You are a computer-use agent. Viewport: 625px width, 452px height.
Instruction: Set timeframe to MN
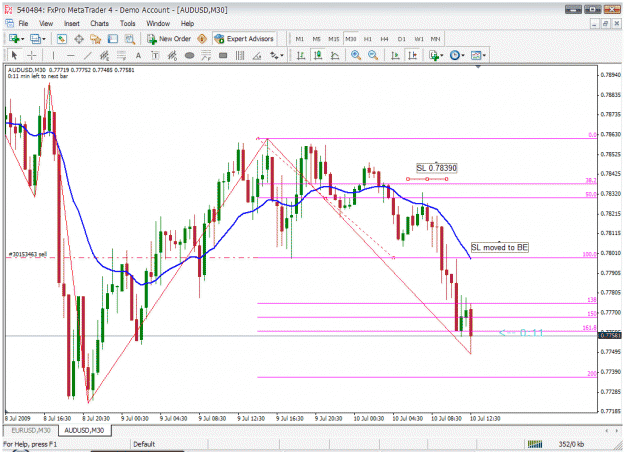point(435,39)
